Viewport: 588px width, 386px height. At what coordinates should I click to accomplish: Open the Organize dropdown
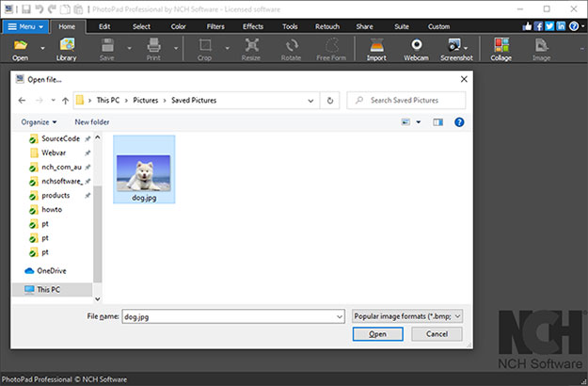pyautogui.click(x=39, y=122)
